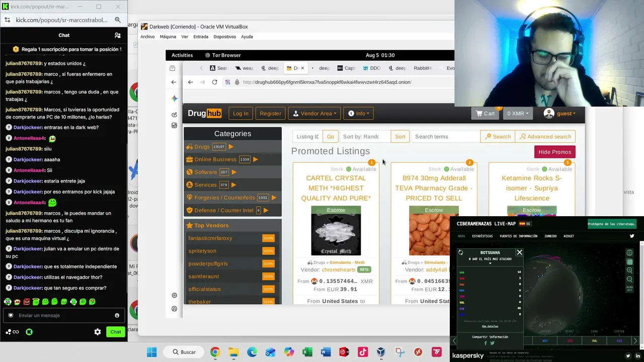The height and width of the screenshot is (362, 644).
Task: Zoom out on the Kaspersky map
Action: click(x=629, y=279)
